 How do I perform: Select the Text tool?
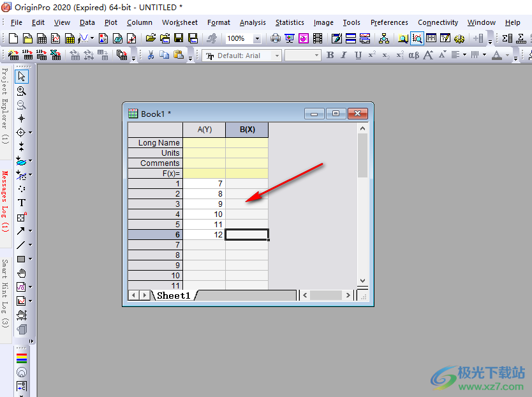point(22,203)
